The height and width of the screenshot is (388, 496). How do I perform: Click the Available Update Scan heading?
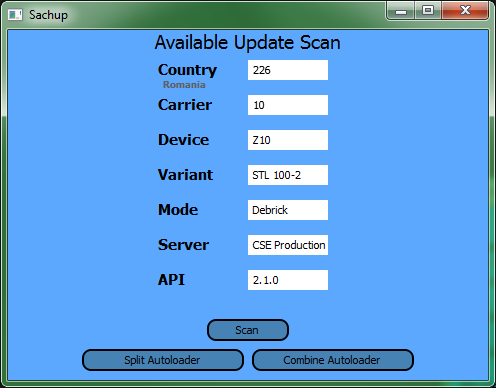248,43
